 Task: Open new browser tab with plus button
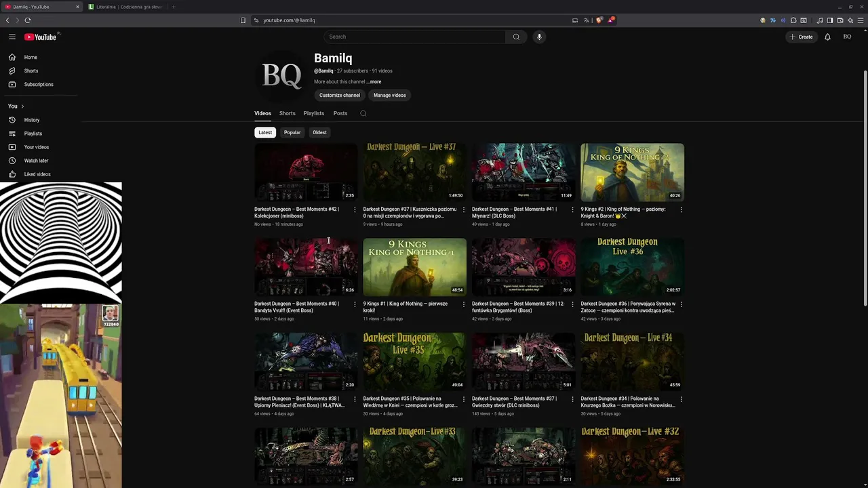[174, 7]
